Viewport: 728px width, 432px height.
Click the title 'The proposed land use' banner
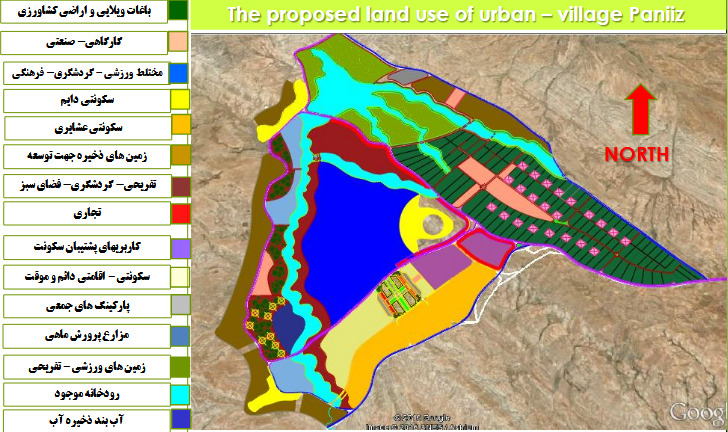pyautogui.click(x=455, y=16)
